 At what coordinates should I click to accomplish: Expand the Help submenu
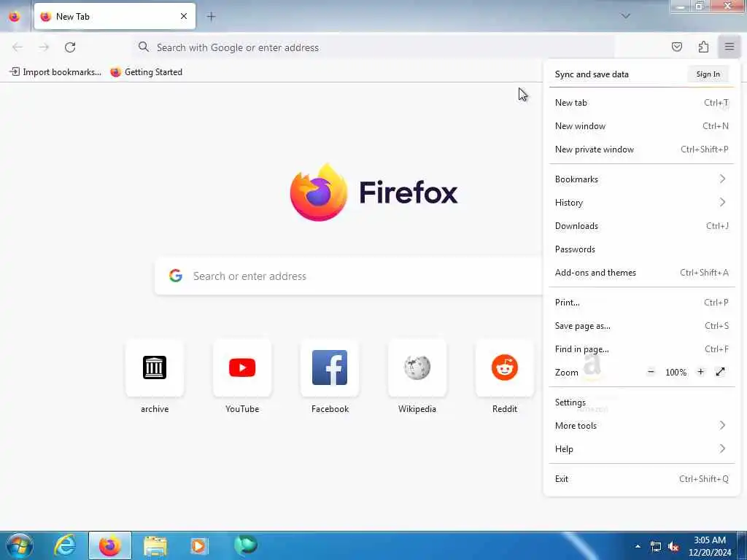point(641,449)
